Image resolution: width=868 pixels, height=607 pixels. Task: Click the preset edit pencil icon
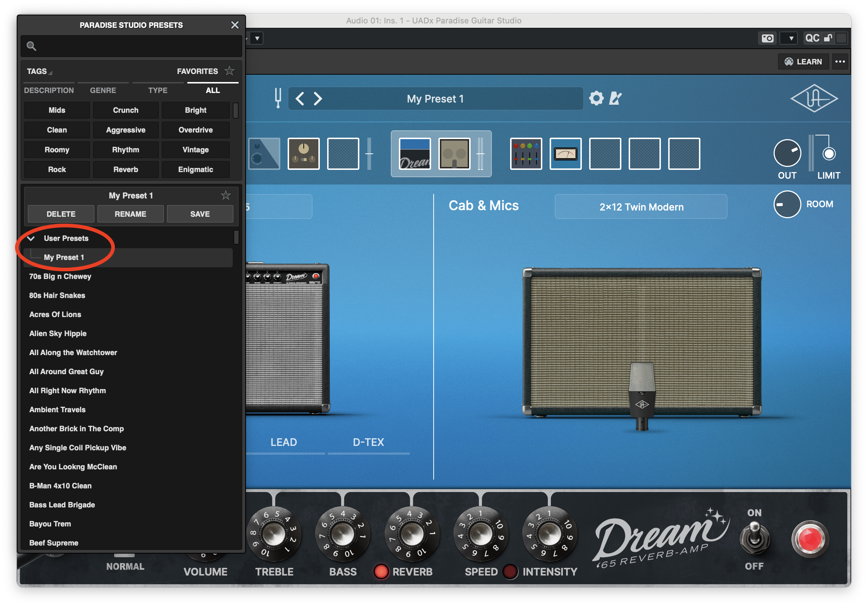[615, 98]
